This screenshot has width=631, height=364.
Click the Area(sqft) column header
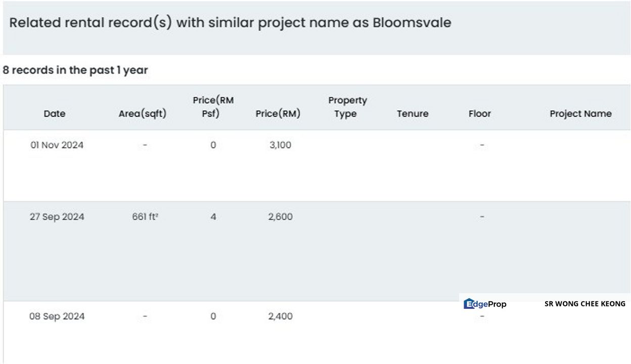pyautogui.click(x=143, y=114)
